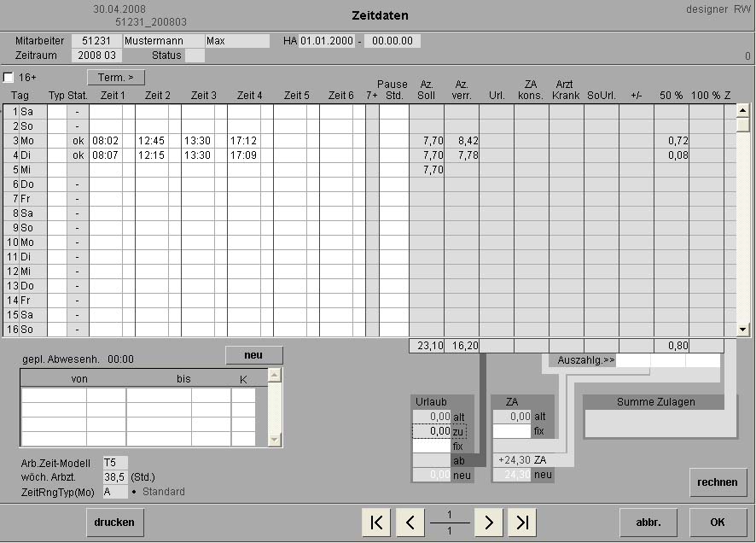Go to previous page arrow icon
Viewport: 756px width, 543px height.
tap(410, 523)
